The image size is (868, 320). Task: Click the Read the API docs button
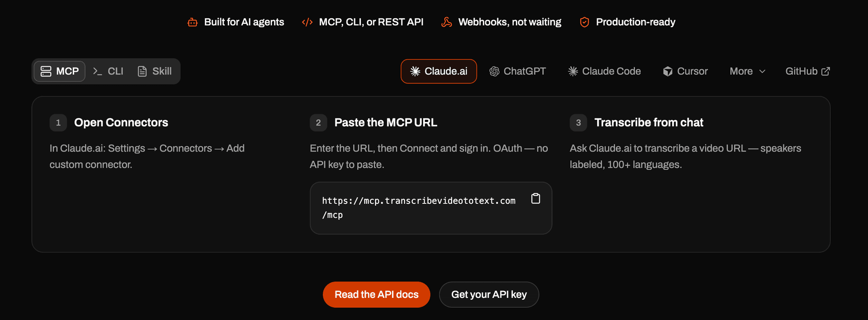(377, 295)
